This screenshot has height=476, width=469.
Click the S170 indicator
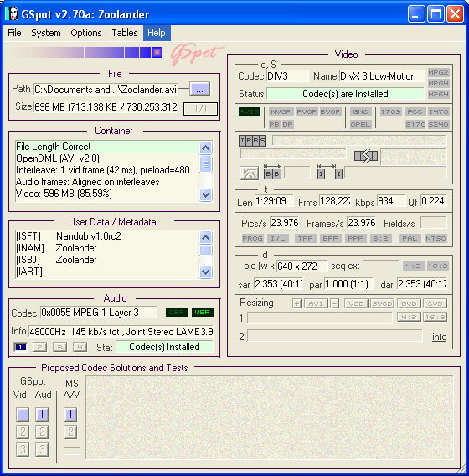click(415, 124)
